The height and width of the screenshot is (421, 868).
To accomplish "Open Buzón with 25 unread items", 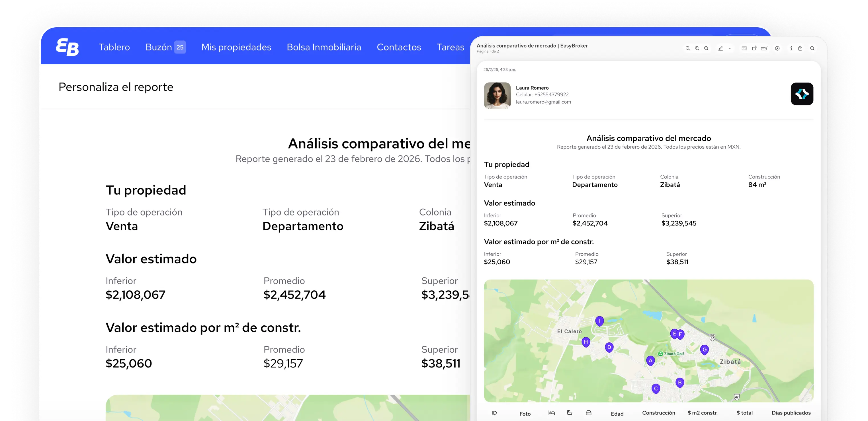I will tap(165, 47).
